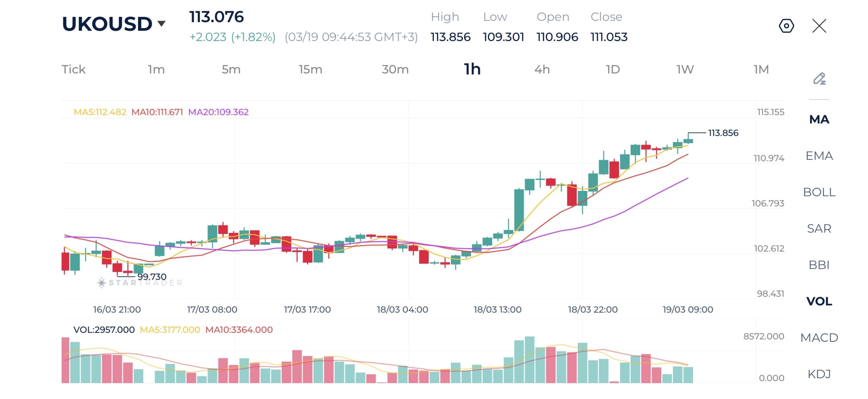Close the chart with X icon

[x=819, y=26]
